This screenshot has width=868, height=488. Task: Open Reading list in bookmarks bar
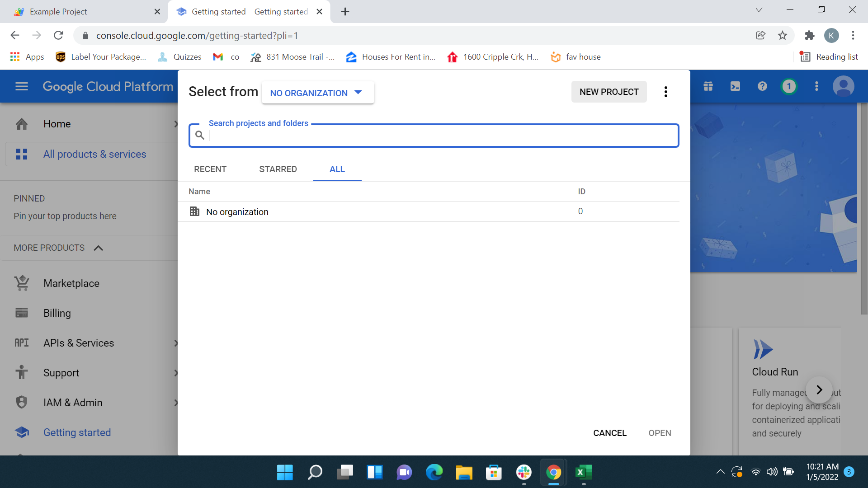pyautogui.click(x=829, y=57)
